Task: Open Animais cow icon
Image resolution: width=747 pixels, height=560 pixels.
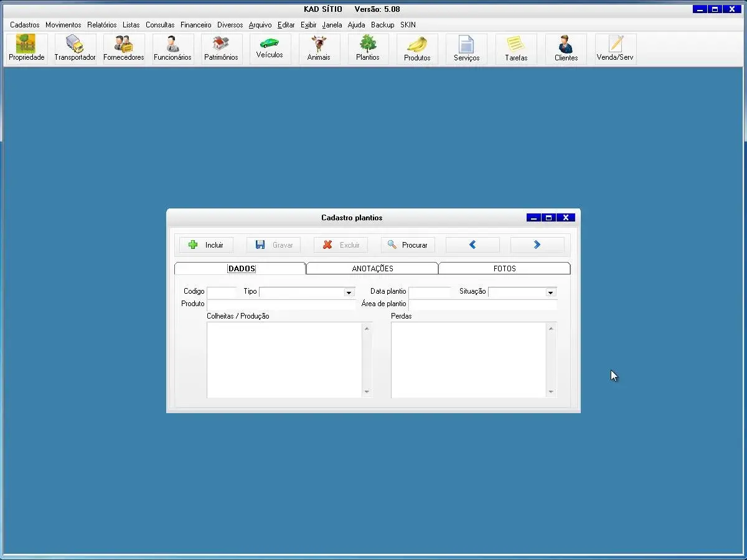Action: tap(319, 49)
